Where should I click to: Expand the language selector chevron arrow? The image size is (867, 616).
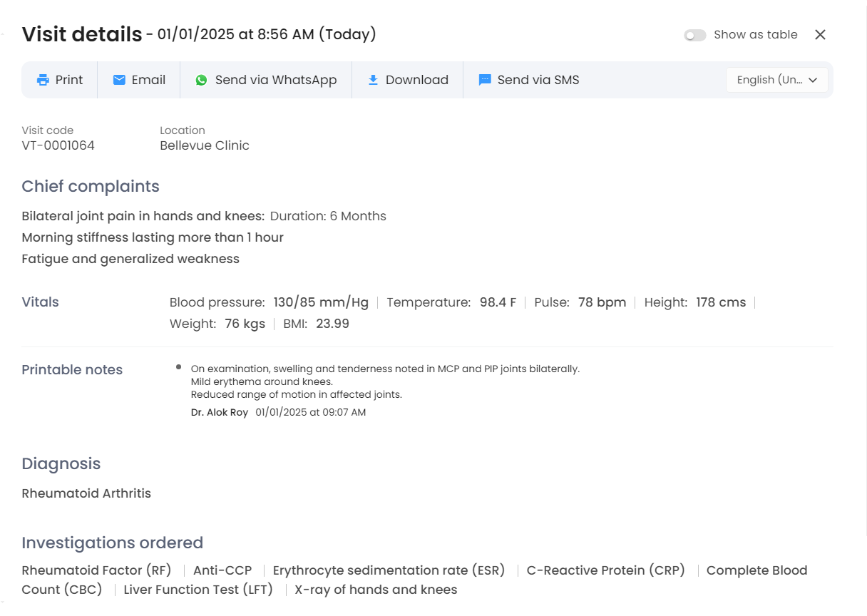813,80
